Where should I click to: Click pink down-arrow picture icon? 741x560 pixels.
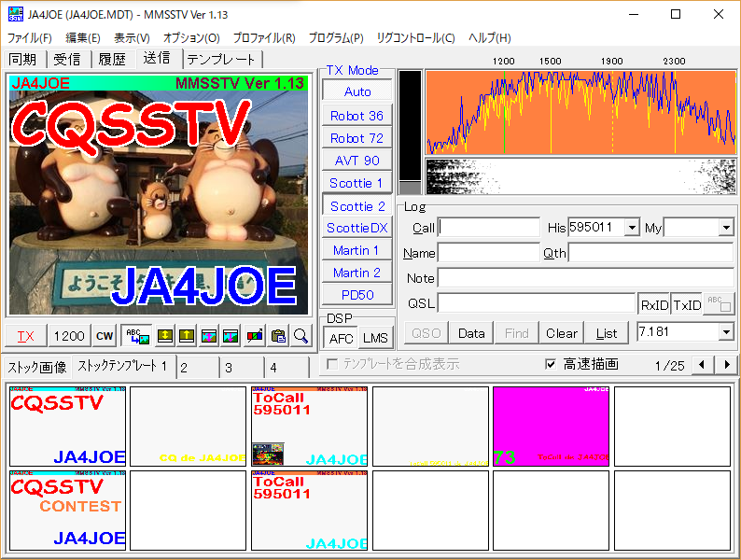point(231,336)
